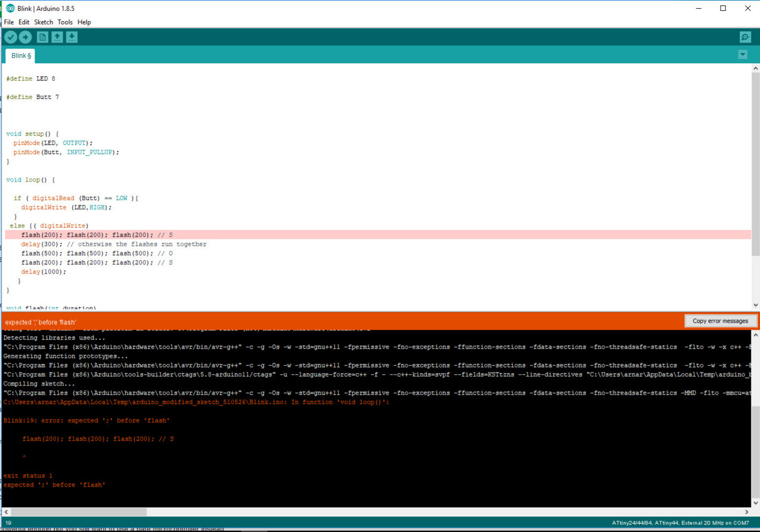Image resolution: width=760 pixels, height=532 pixels.
Task: Open the Help menu
Action: pos(84,22)
